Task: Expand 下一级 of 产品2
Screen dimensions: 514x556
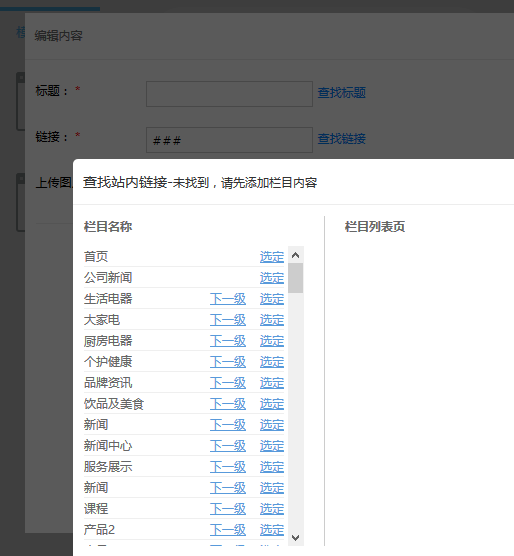Action: 228,530
